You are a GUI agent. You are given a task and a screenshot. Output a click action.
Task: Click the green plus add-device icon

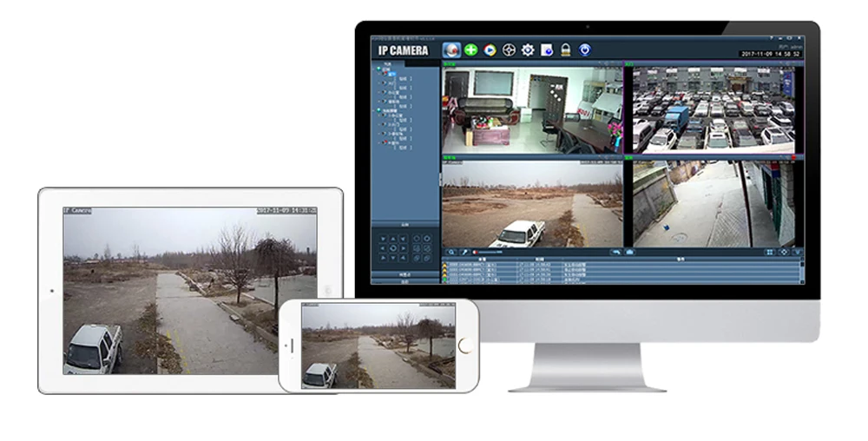point(471,49)
